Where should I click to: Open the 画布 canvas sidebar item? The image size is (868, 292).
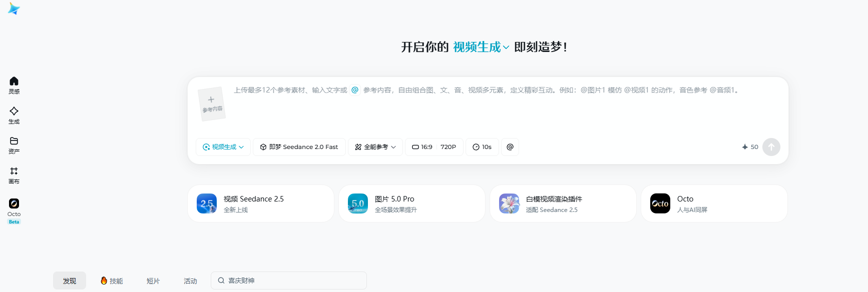[14, 175]
